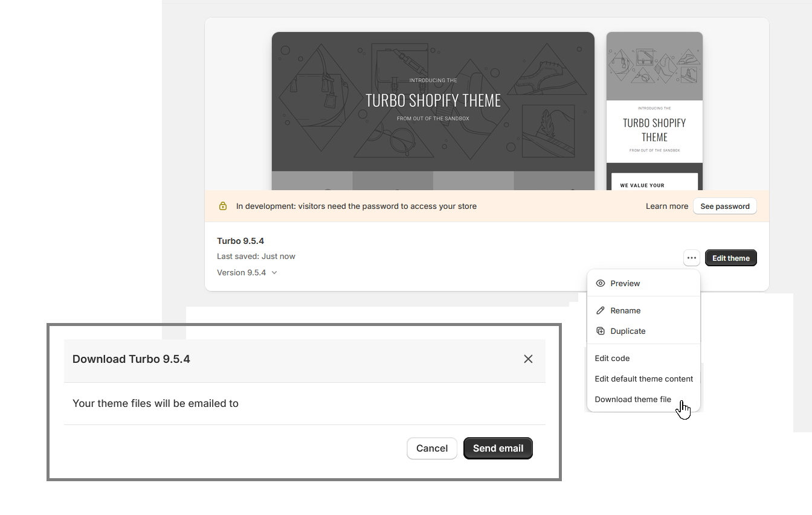
Task: Choose Edit code in the theme menu
Action: (x=643, y=358)
